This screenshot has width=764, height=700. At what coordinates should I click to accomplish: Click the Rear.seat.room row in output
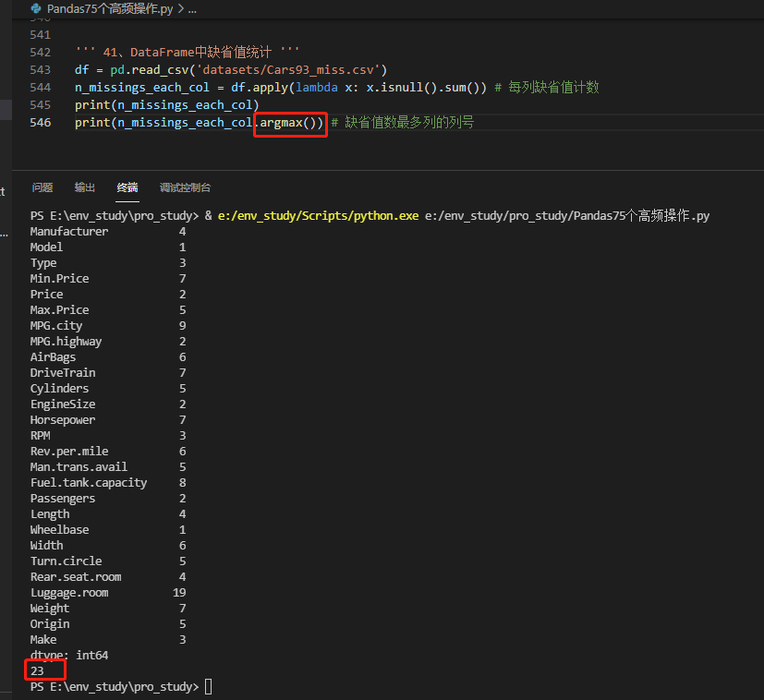(108, 577)
